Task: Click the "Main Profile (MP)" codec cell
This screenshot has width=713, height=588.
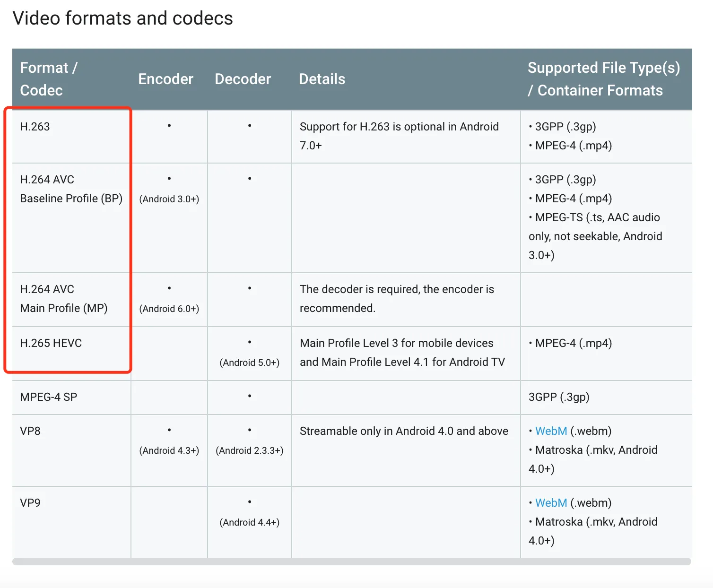Action: coord(64,308)
